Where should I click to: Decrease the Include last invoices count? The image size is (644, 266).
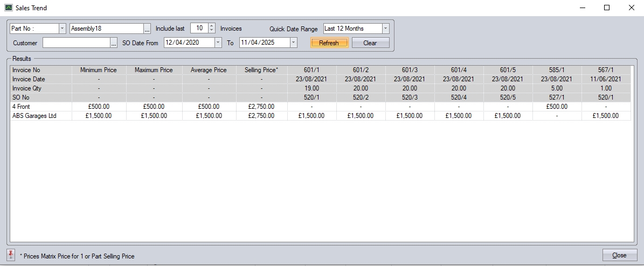(x=211, y=31)
